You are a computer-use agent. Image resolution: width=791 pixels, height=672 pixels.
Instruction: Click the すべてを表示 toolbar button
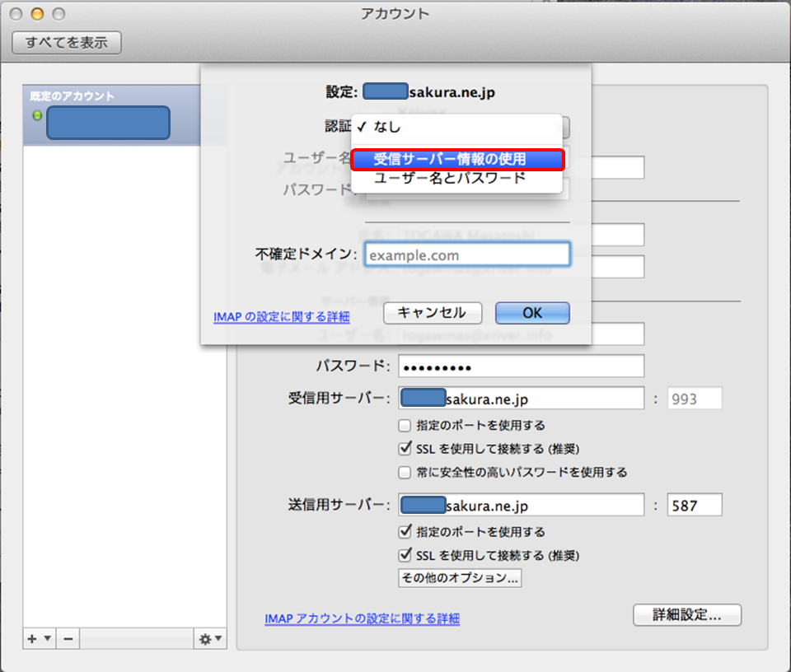(67, 43)
